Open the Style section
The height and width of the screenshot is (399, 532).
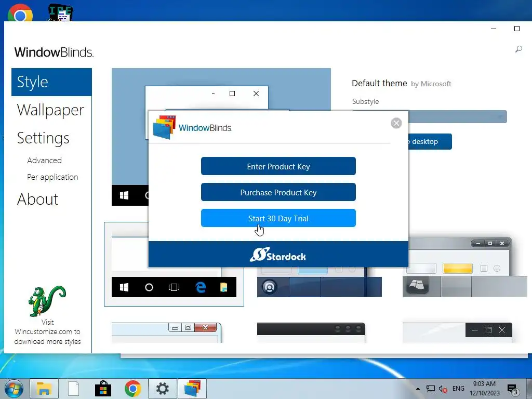tap(51, 82)
